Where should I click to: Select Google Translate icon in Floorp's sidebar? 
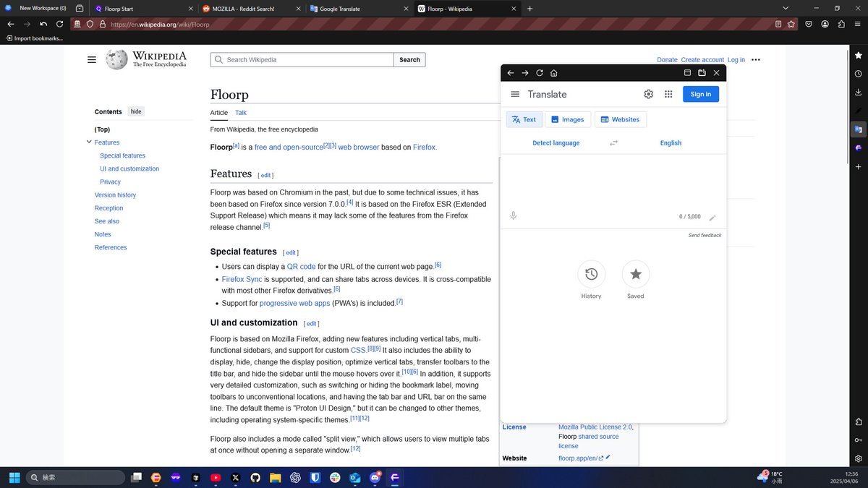(858, 129)
